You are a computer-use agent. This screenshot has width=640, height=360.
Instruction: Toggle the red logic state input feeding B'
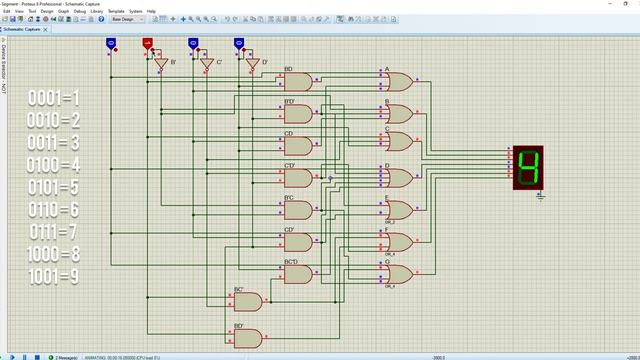coord(147,43)
